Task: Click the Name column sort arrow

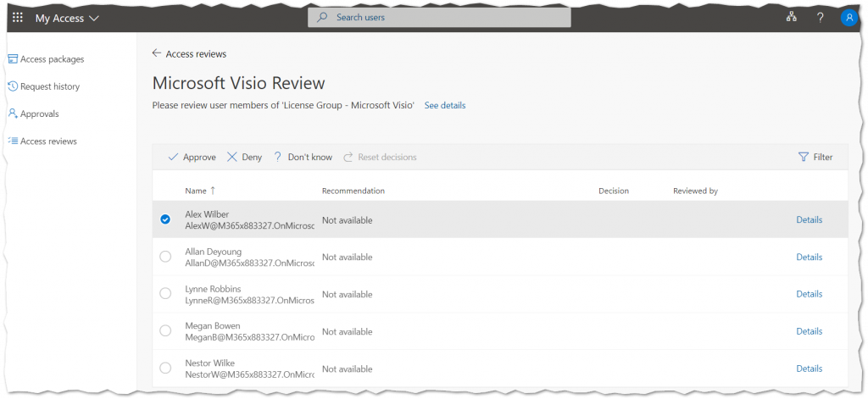Action: (213, 191)
